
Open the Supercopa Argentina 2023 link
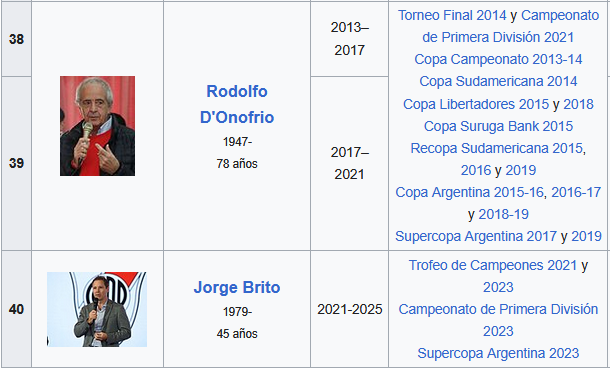click(x=498, y=353)
